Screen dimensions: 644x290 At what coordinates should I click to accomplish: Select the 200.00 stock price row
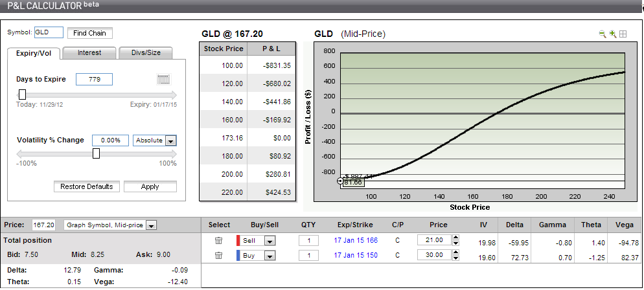(247, 174)
